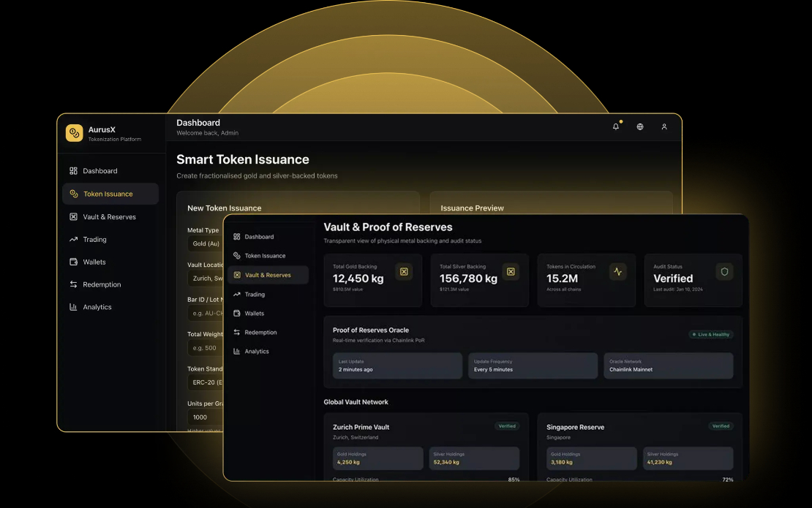812x508 pixels.
Task: Click the Bar ID / Lot Number field
Action: (206, 314)
